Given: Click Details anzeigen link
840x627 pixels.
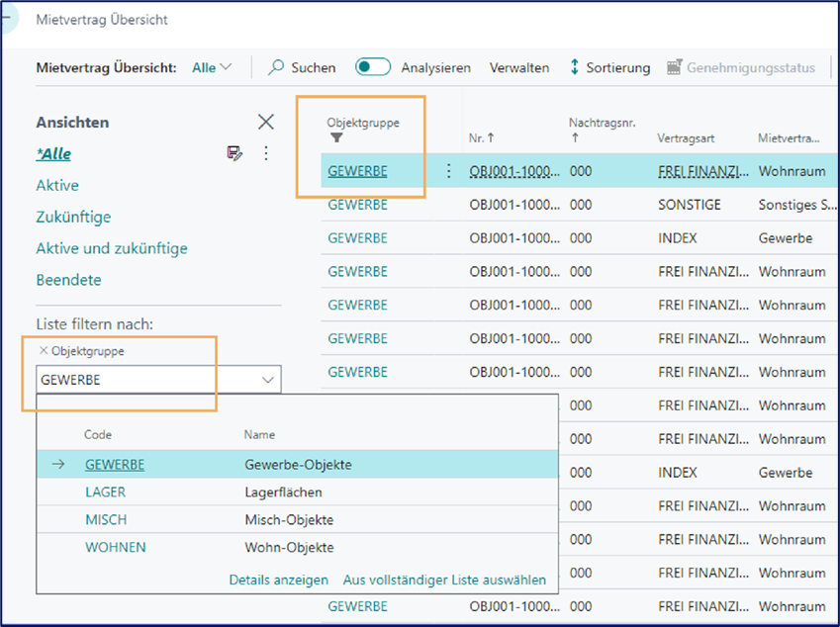Looking at the screenshot, I should 278,580.
